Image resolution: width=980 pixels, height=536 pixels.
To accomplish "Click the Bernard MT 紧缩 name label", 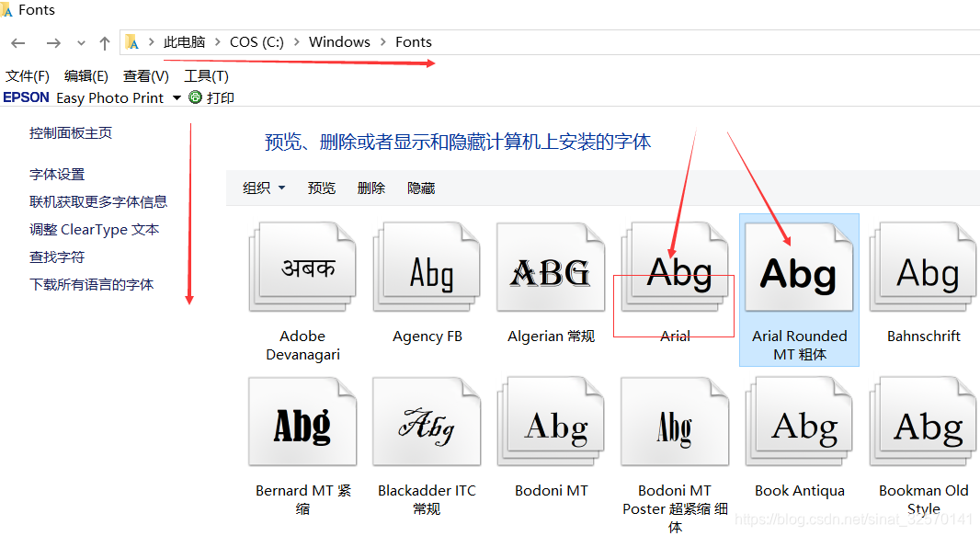I will [x=303, y=500].
